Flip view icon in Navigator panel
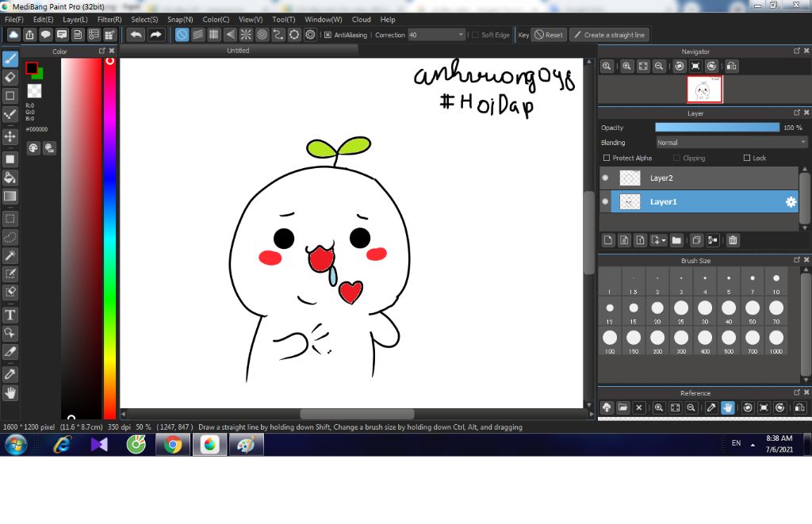Screen dimensions: 812x524 click(732, 66)
